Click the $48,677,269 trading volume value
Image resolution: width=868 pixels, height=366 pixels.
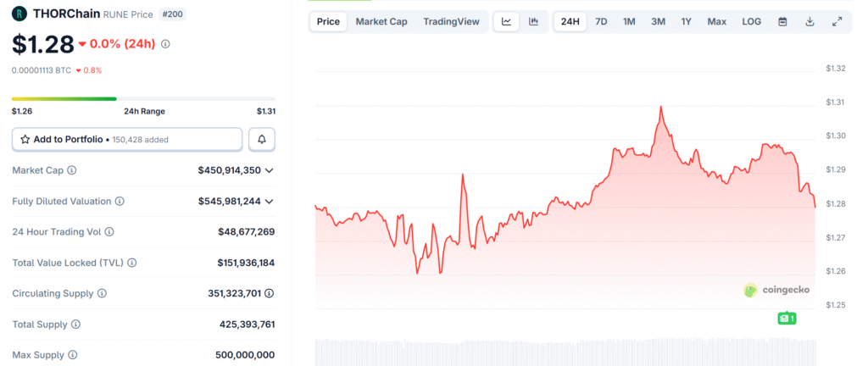pyautogui.click(x=247, y=231)
